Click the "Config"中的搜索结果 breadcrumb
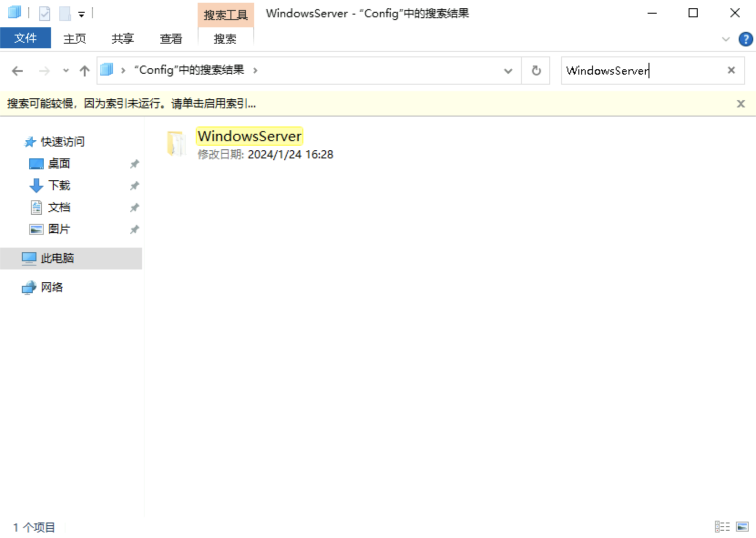756x538 pixels. 189,70
